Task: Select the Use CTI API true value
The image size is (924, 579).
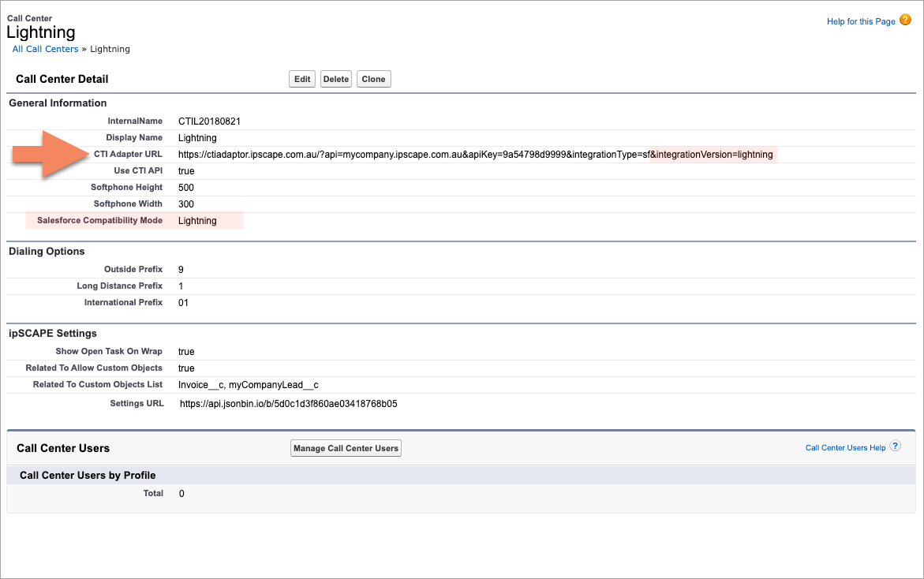Action: (186, 170)
